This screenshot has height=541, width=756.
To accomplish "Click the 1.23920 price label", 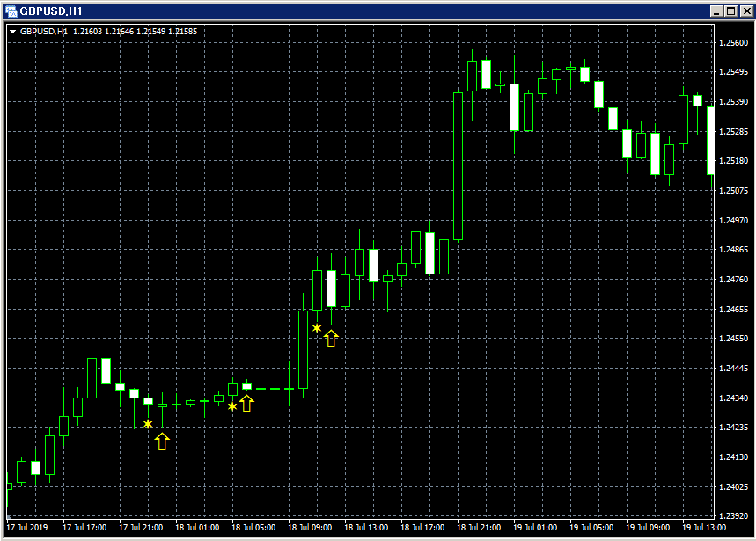I will [x=733, y=515].
